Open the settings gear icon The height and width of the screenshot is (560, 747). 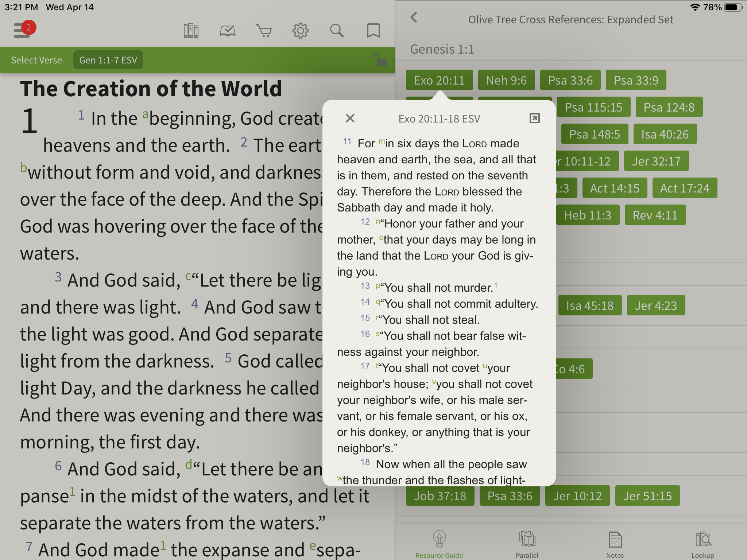click(x=301, y=31)
